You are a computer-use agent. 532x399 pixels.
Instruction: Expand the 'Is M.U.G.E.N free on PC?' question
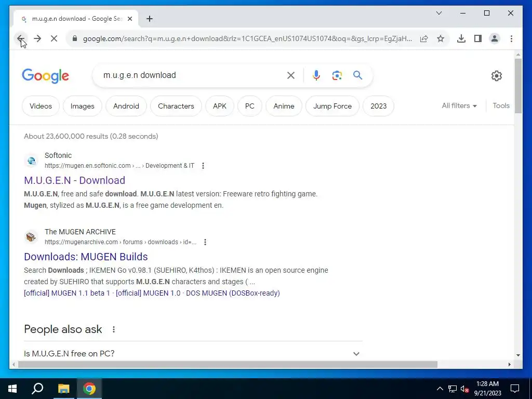coord(193,353)
